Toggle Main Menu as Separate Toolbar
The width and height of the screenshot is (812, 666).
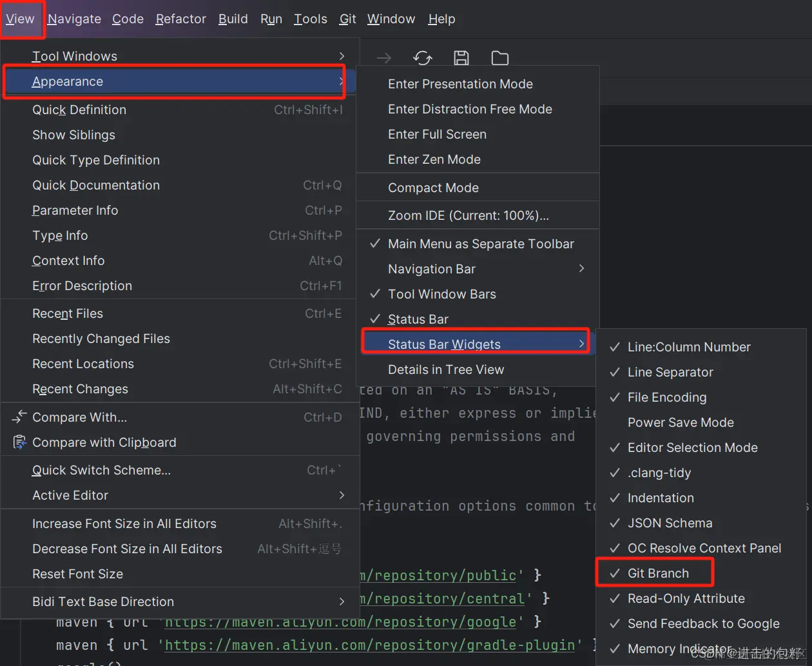tap(478, 244)
